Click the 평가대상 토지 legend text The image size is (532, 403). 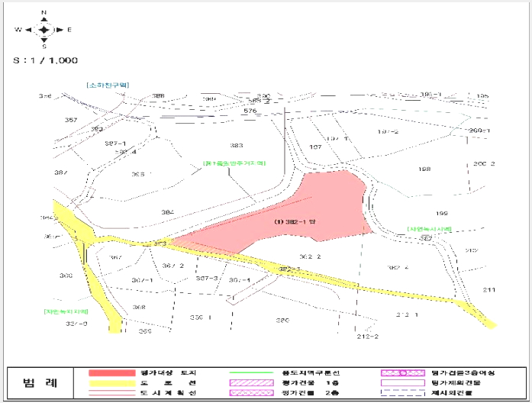pos(168,372)
